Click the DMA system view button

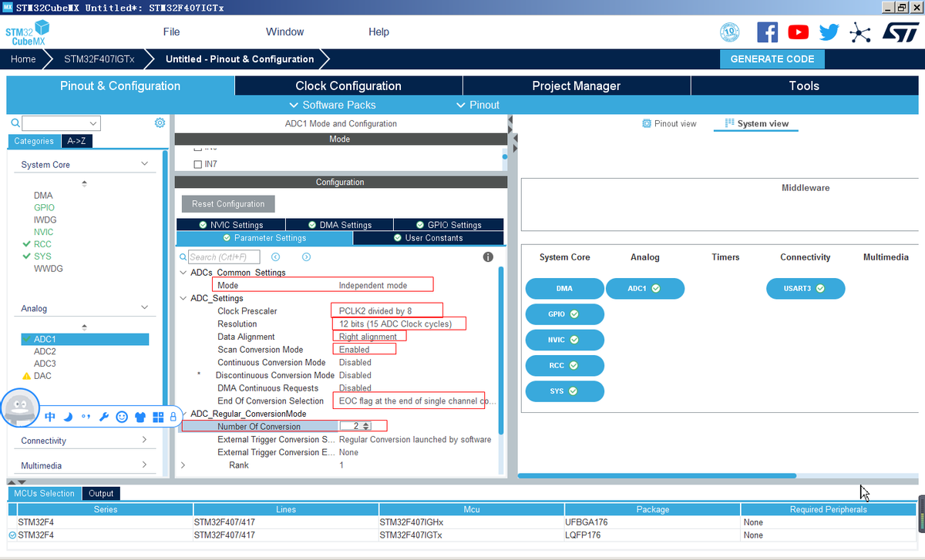[x=564, y=288]
